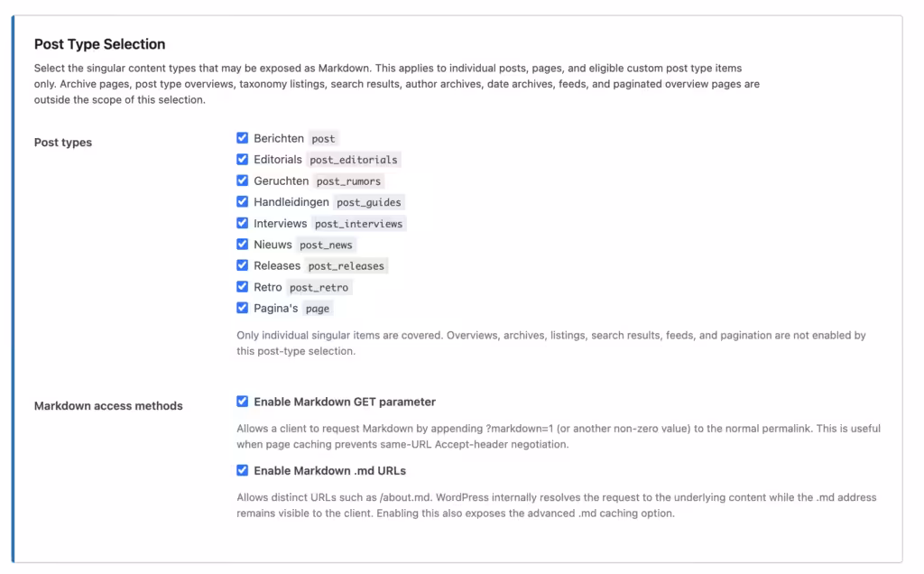The width and height of the screenshot is (924, 574).
Task: Uncheck the Berichten post type checkbox
Action: click(x=242, y=138)
